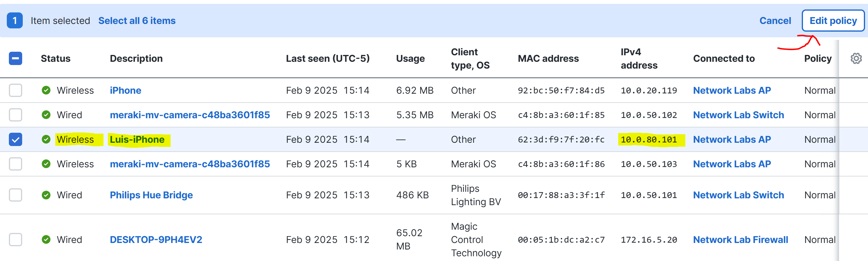
Task: Open the wired meraki-mv-camera-c48ba3601f85 client link
Action: 190,115
